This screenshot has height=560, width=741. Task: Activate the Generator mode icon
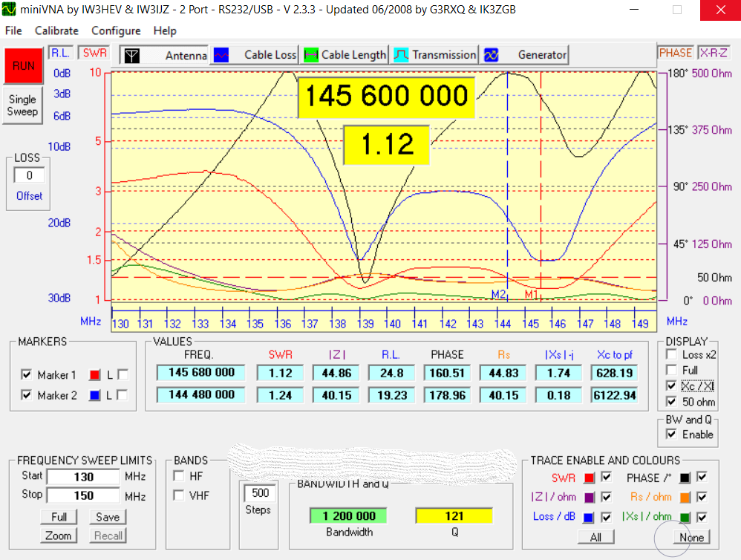coord(491,55)
